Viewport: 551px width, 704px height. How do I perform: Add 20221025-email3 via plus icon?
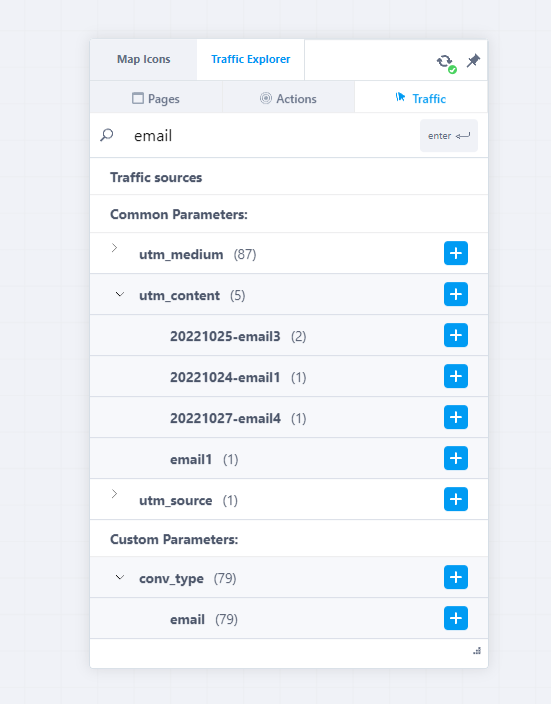tap(456, 335)
